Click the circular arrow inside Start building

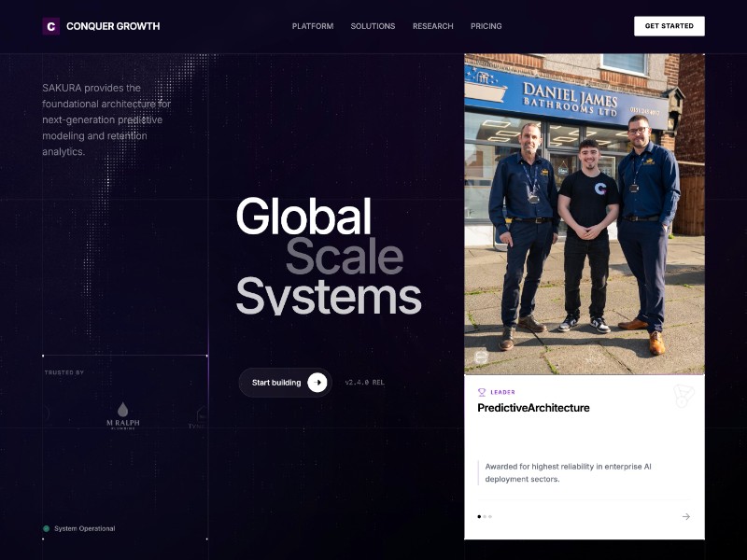click(316, 383)
